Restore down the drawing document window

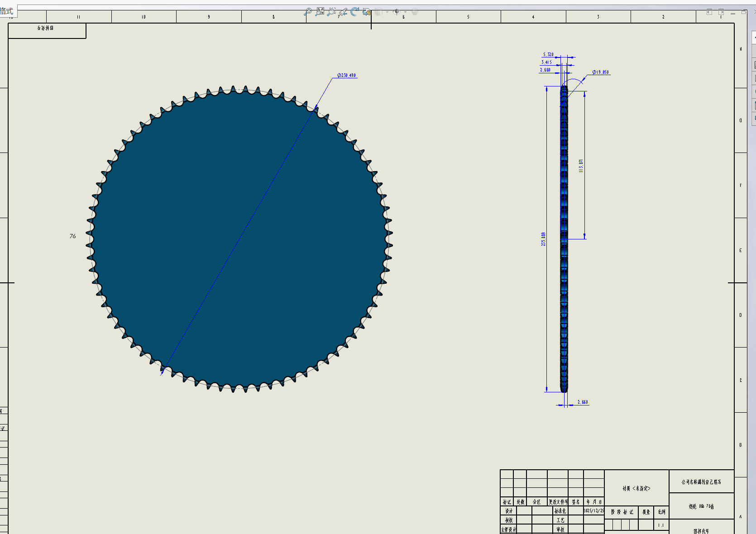[744, 12]
